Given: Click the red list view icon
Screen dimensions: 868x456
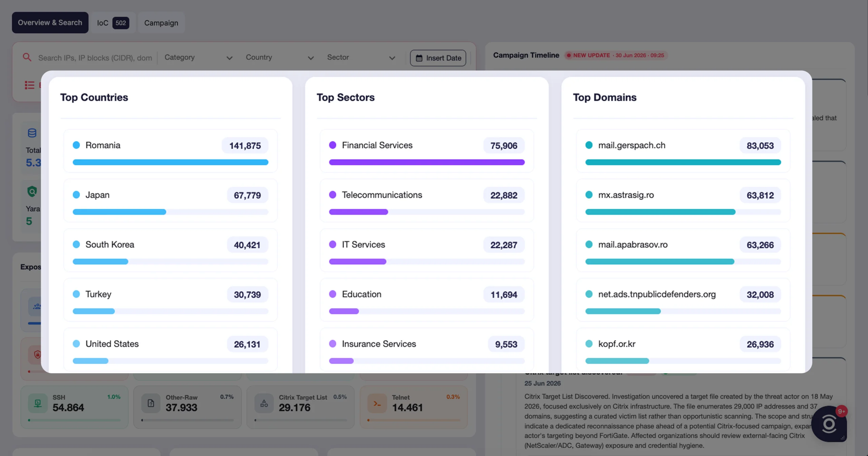Looking at the screenshot, I should click(29, 85).
